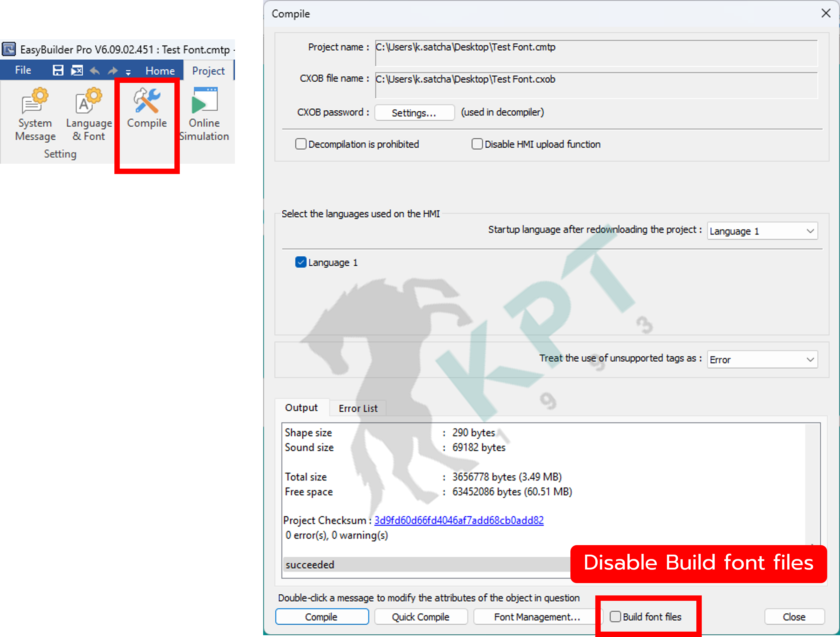Click the Save icon in quick toolbar
840x637 pixels.
(58, 70)
